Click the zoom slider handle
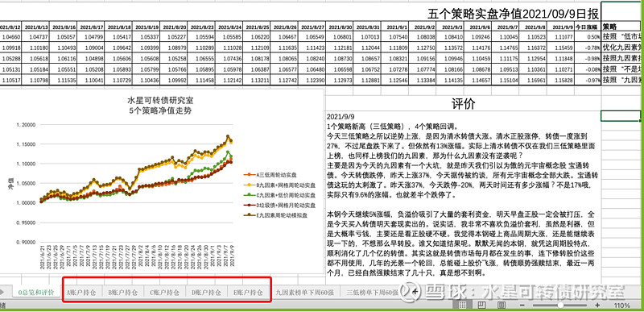 coord(560,305)
